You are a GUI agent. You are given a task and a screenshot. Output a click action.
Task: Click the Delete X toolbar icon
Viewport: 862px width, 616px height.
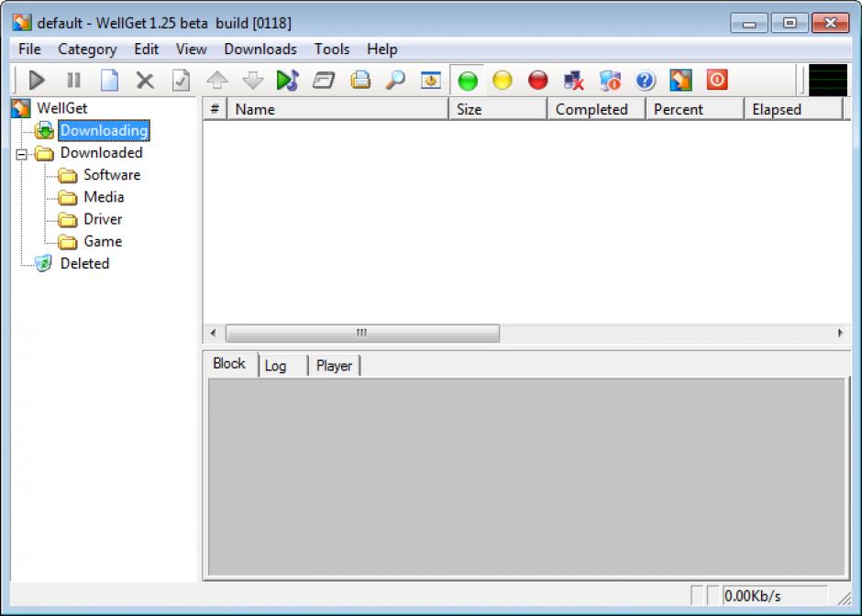pos(145,81)
